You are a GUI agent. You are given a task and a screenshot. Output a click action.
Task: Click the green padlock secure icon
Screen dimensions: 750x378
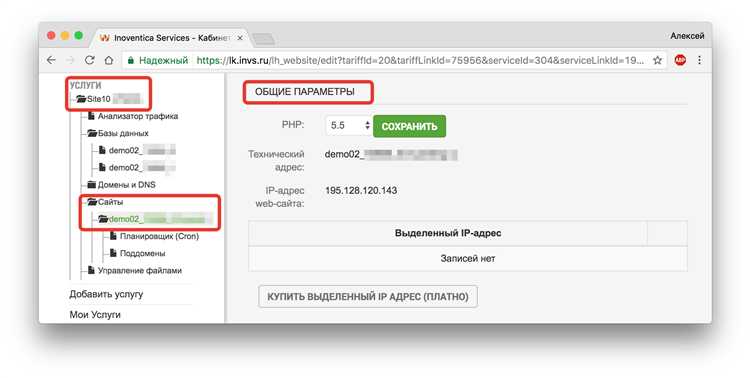click(x=130, y=61)
